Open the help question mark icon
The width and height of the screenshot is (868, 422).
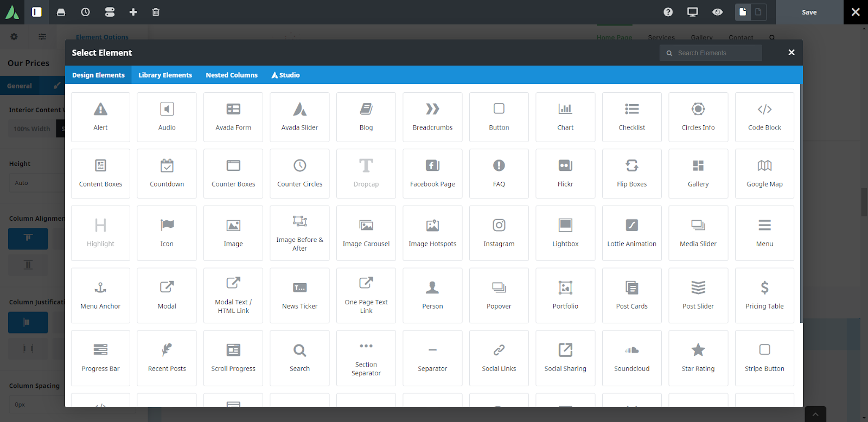(668, 12)
